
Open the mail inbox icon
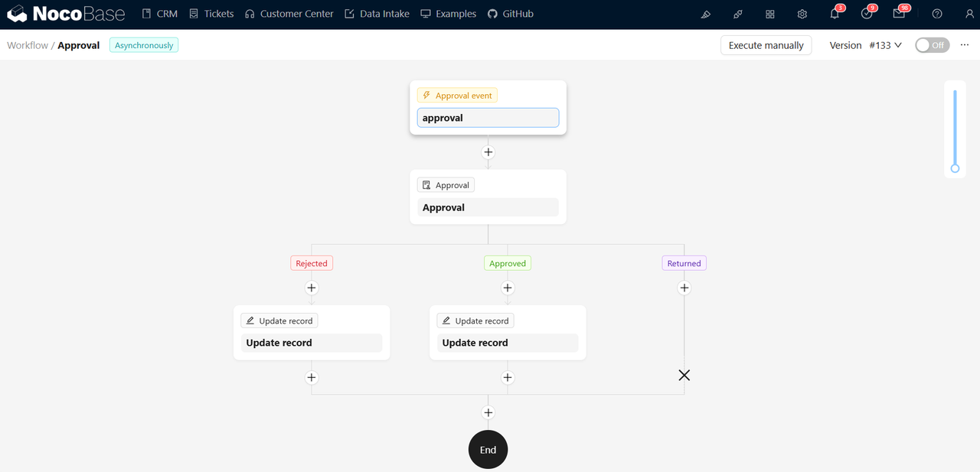pyautogui.click(x=899, y=14)
